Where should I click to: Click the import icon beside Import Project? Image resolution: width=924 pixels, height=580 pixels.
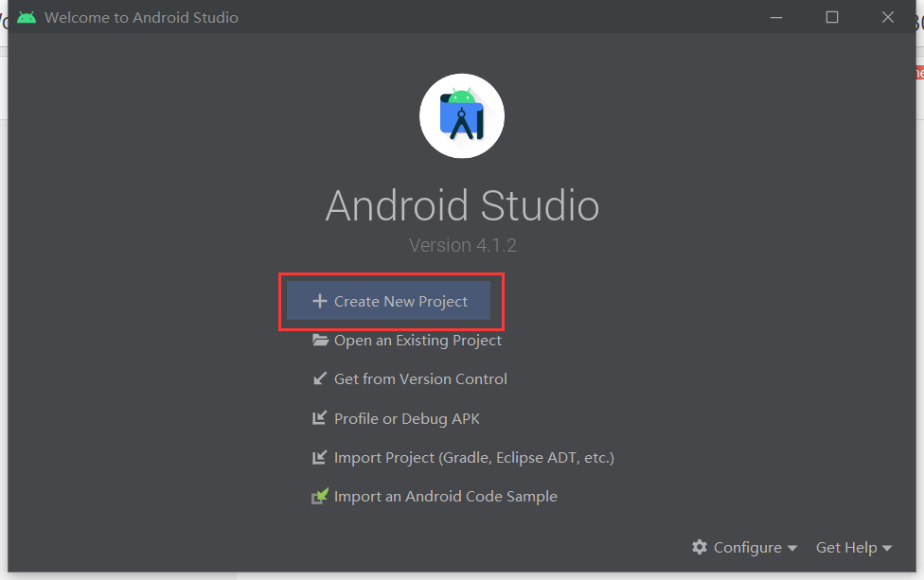tap(319, 457)
